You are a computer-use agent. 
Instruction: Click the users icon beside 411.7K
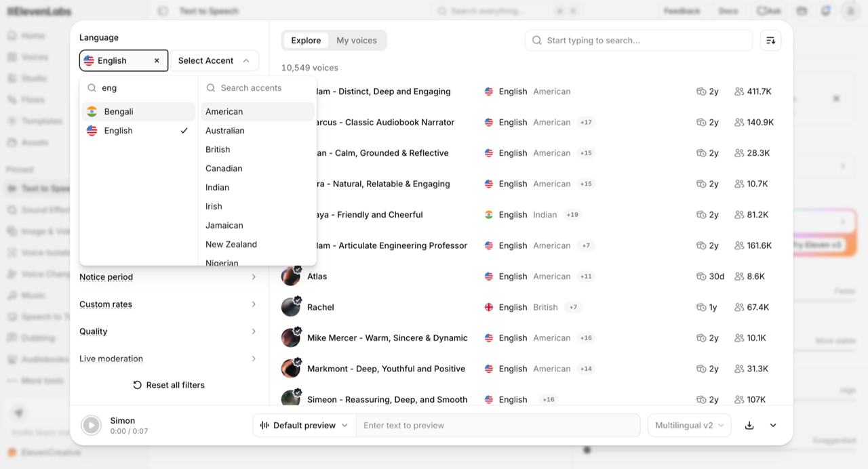[739, 91]
